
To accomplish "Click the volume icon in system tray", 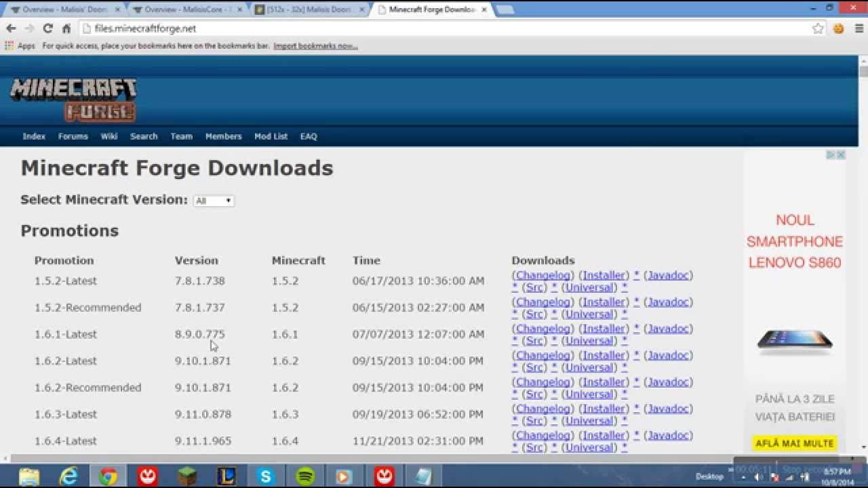I will point(759,477).
